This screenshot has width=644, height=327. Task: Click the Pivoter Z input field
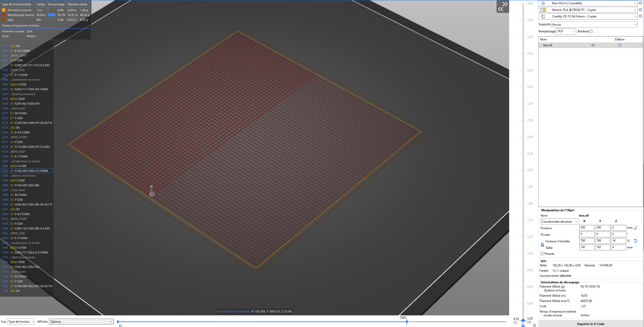tap(619, 234)
